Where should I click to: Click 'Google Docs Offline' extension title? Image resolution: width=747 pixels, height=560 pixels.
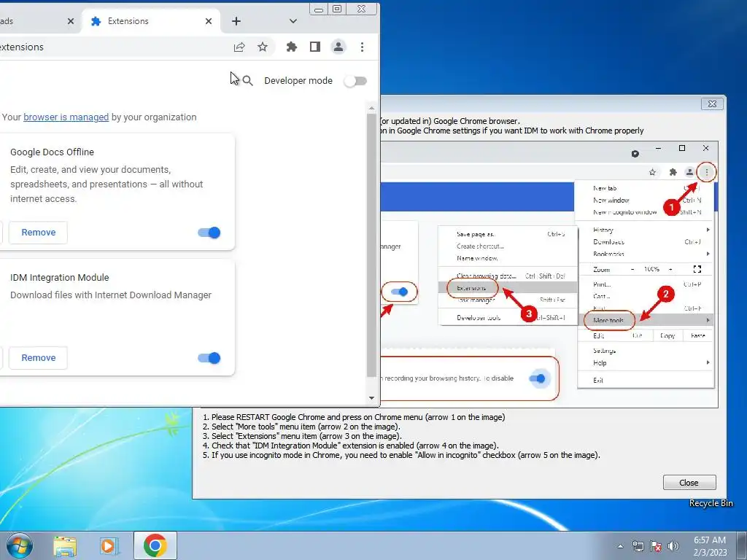(x=52, y=152)
